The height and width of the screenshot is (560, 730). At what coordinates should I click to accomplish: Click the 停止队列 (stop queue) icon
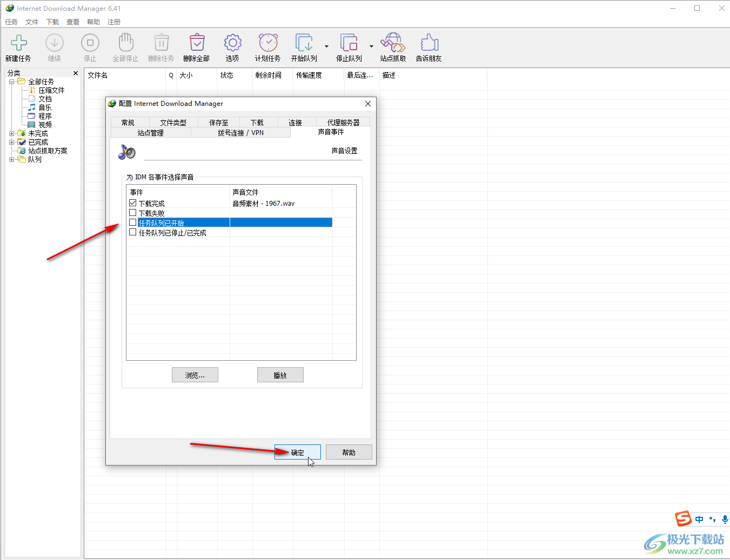[x=349, y=43]
